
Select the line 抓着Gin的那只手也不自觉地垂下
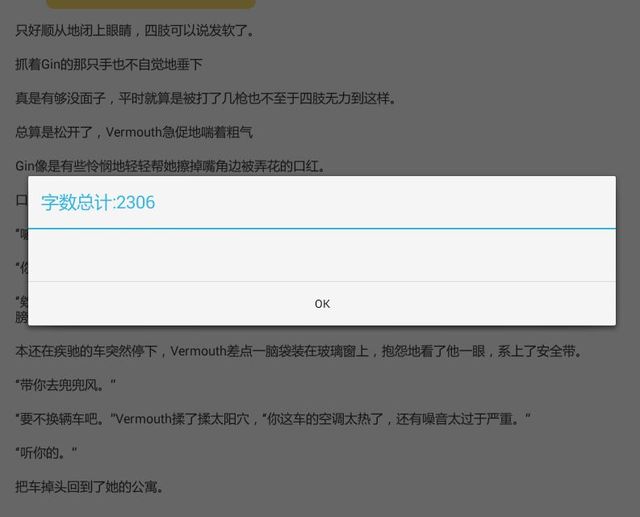pos(108,64)
